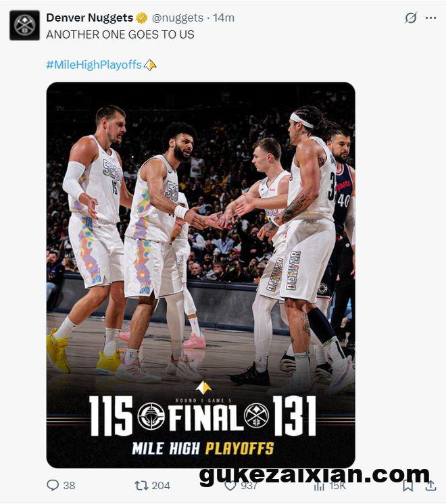Viewport: 446px width, 504px height.
Task: Click the ANOTHER ONE GOES TO US text
Action: coord(120,34)
